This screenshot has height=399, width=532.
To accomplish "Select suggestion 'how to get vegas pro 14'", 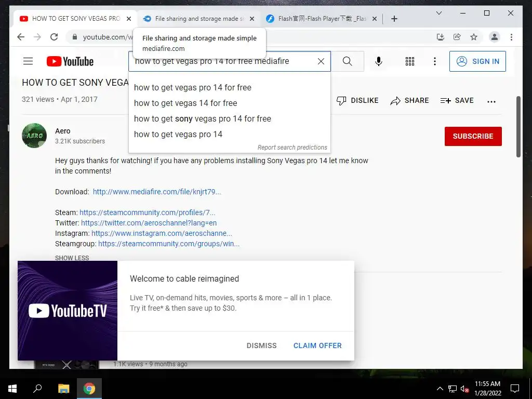I will [x=229, y=135].
